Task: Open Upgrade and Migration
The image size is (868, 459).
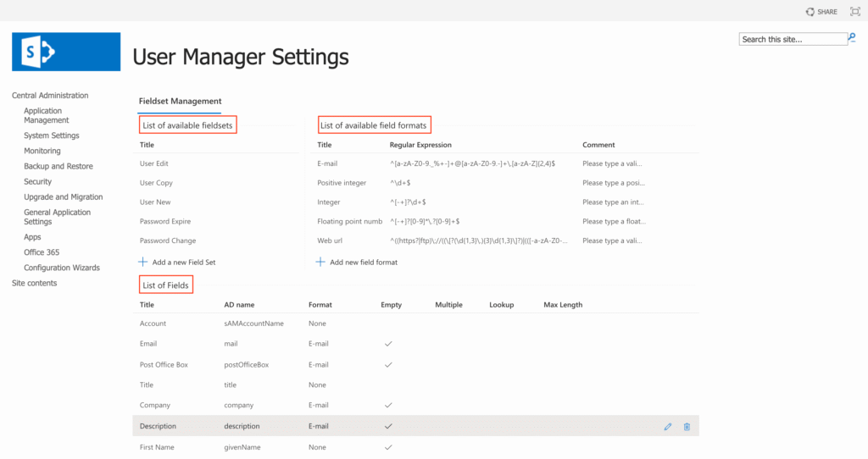Action: (63, 196)
